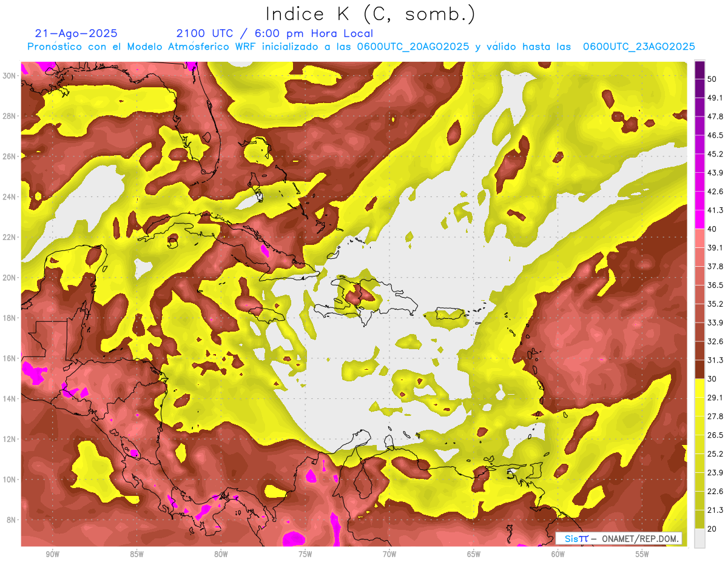Click the colorbar value 47.8
Image resolution: width=728 pixels, height=562 pixels.
click(x=715, y=116)
